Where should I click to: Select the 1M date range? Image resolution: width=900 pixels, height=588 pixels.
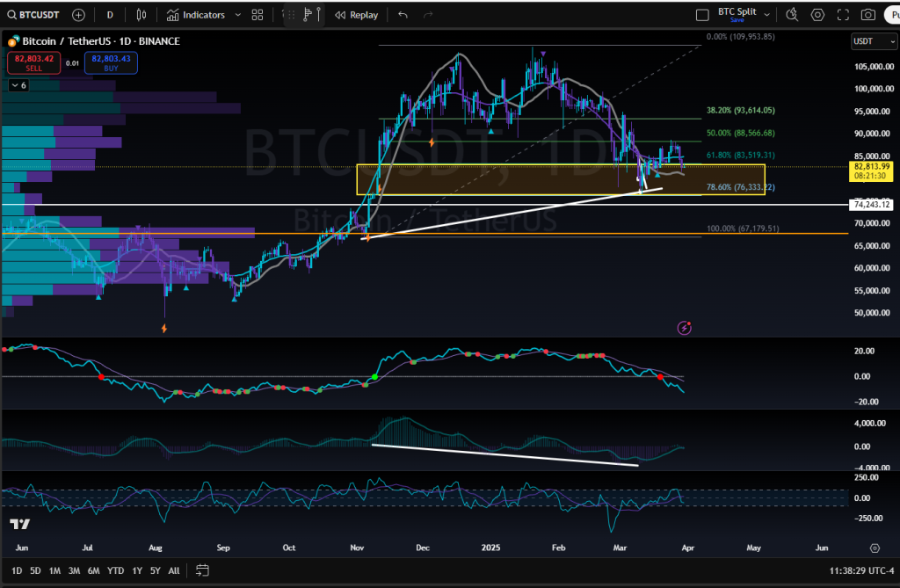click(x=54, y=570)
